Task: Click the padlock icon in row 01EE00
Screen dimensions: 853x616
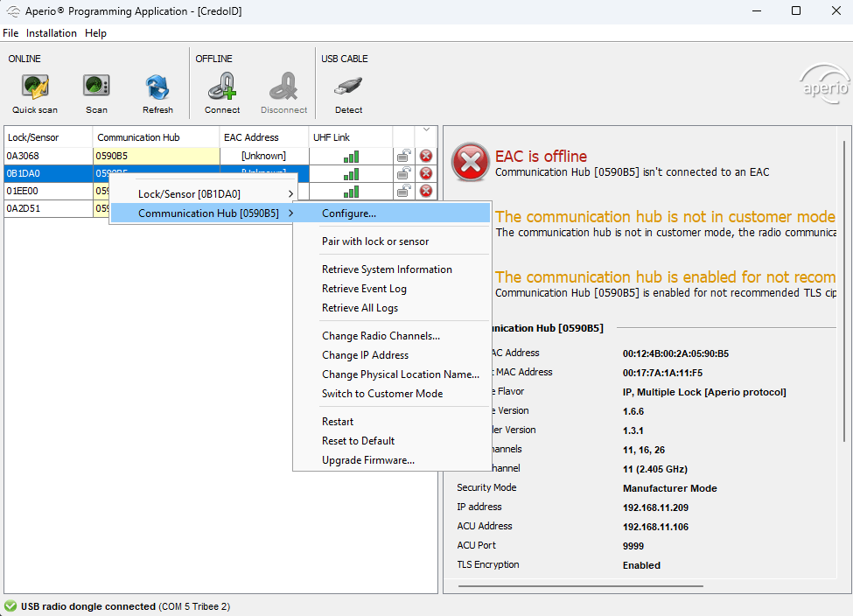Action: 403,191
